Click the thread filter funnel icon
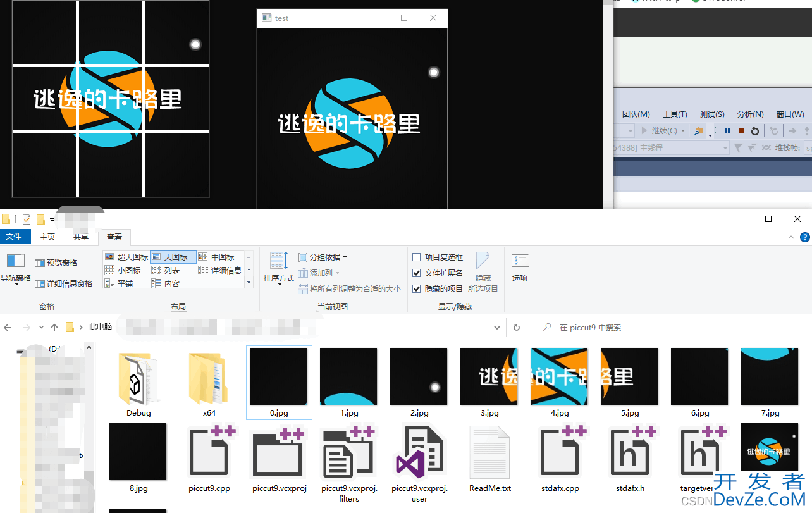This screenshot has height=513, width=812. coord(737,147)
